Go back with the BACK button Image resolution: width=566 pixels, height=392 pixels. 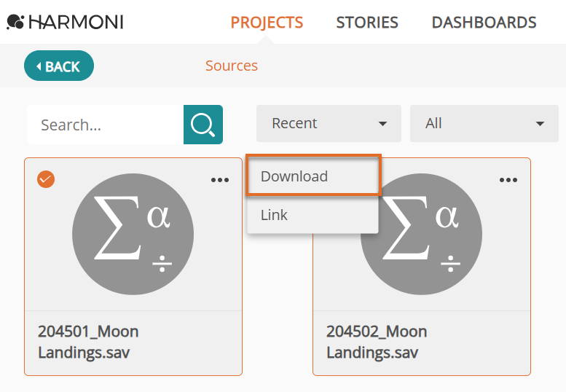coord(59,66)
